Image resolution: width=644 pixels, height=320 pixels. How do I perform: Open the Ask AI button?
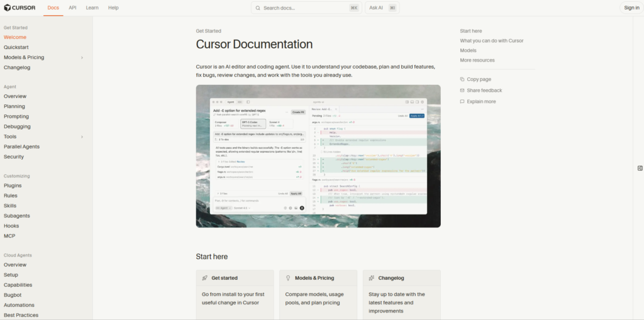click(x=382, y=8)
